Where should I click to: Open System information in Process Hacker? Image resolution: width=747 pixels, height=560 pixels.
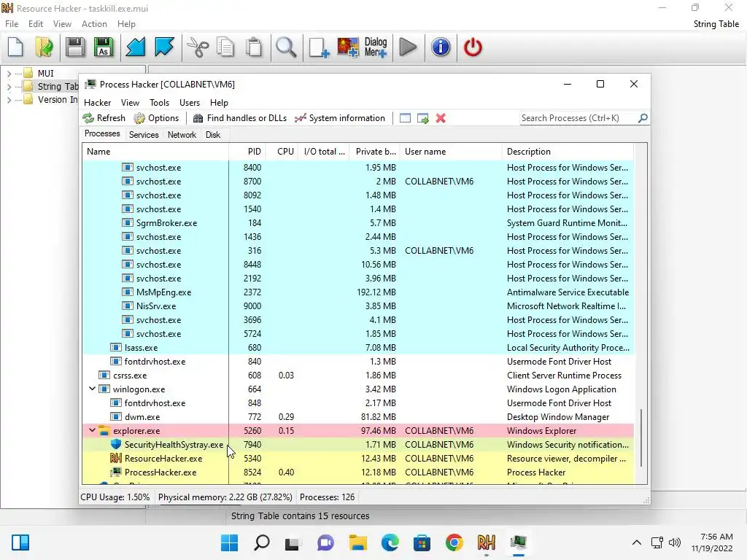(x=340, y=118)
